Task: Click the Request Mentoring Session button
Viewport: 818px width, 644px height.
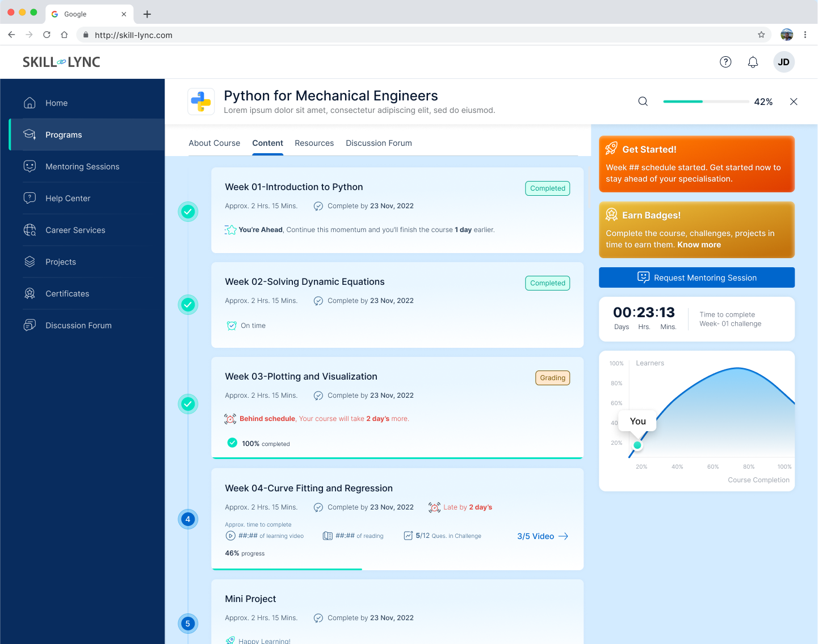Action: [x=697, y=277]
